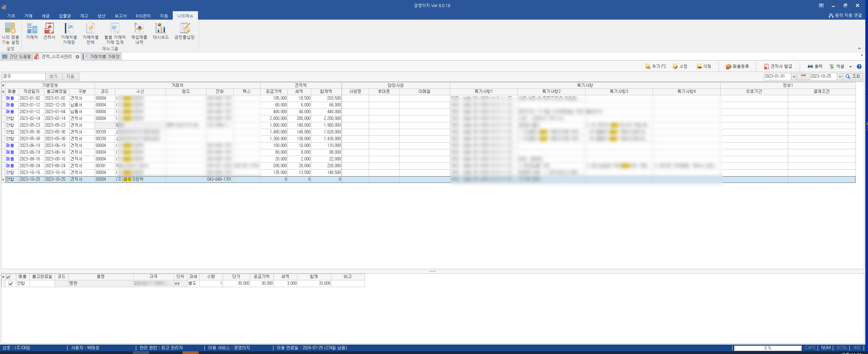Viewport: 868px width, 354px height.
Task: Open the dropdown arrow next to 엑셀
Action: [x=850, y=67]
